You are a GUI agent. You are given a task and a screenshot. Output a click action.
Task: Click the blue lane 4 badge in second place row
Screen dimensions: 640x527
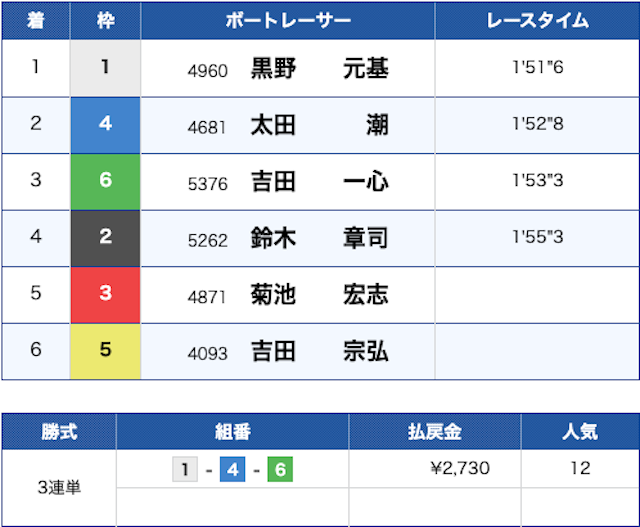[105, 125]
